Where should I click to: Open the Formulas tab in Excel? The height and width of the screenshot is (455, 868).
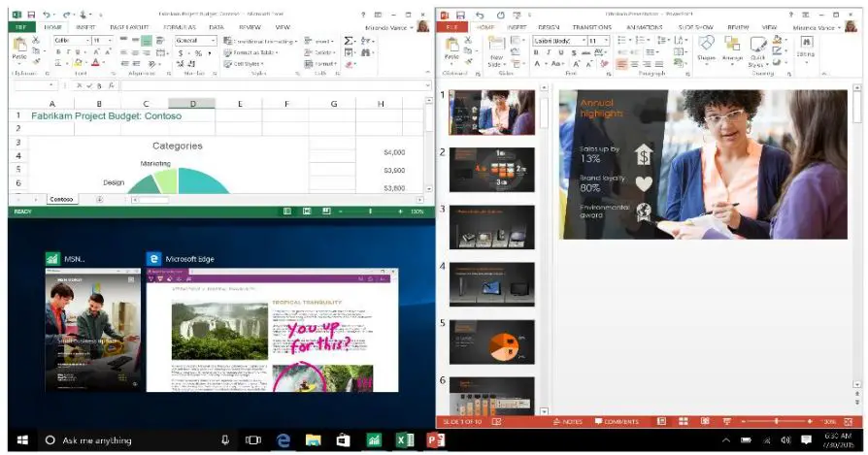(x=180, y=27)
